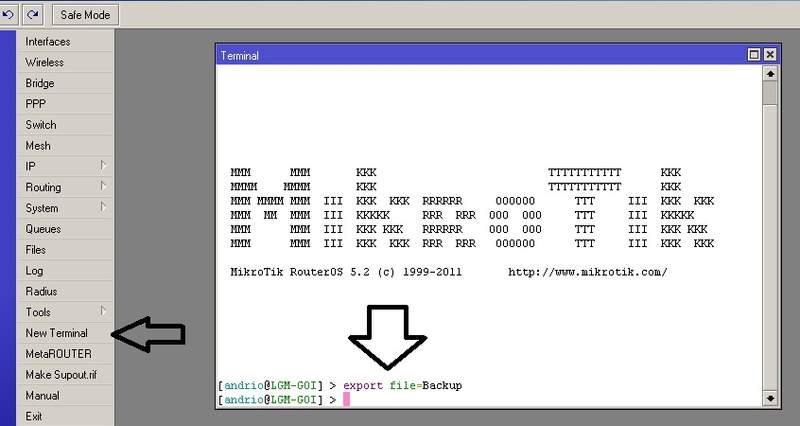This screenshot has width=800, height=426.
Task: Click the Undo arrow icon
Action: click(x=8, y=14)
